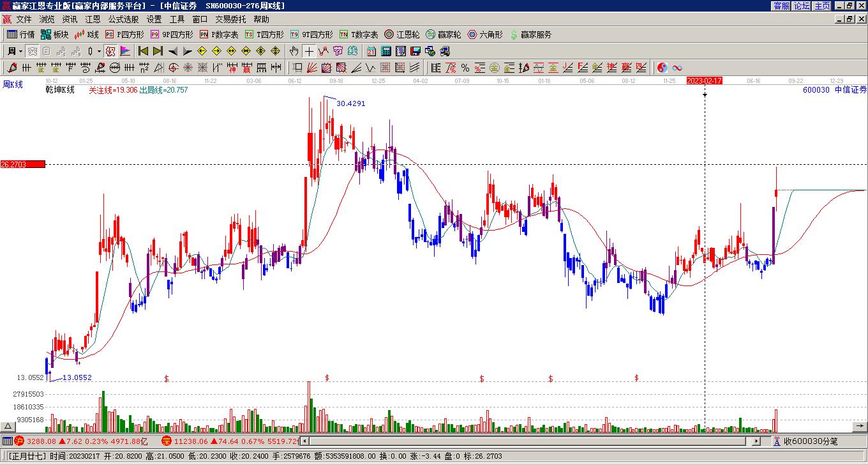Select the hand pan tool
The height and width of the screenshot is (465, 868).
click(294, 51)
